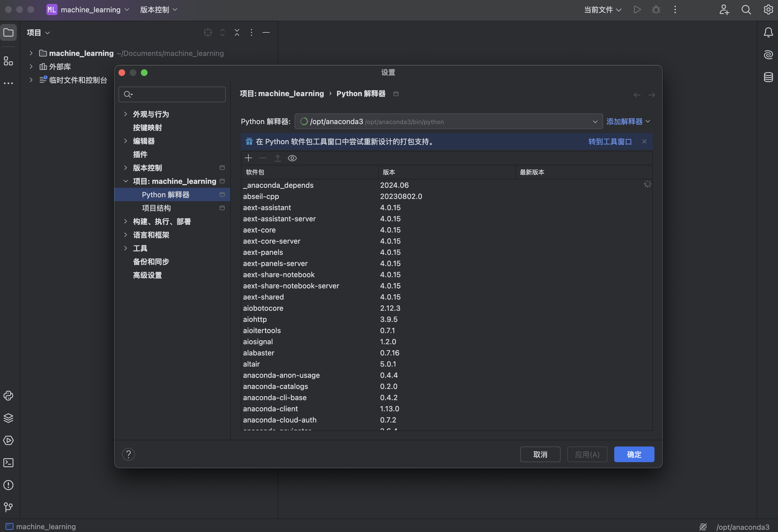
Task: Open more tool windows ellipsis
Action: (8, 83)
